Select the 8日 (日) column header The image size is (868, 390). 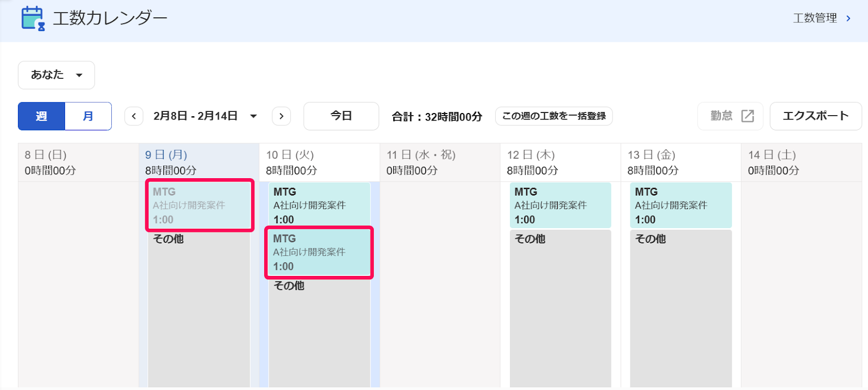(x=78, y=162)
